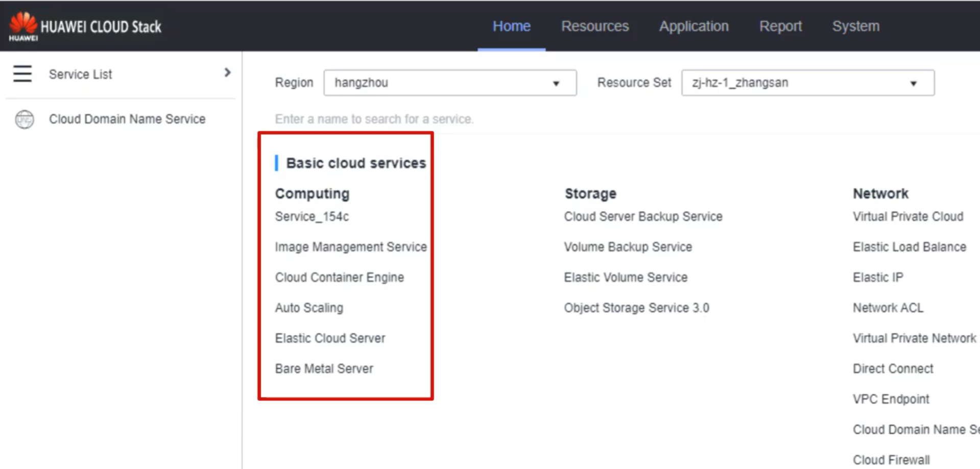Image resolution: width=980 pixels, height=469 pixels.
Task: Open Volume Backup Service
Action: tap(628, 247)
